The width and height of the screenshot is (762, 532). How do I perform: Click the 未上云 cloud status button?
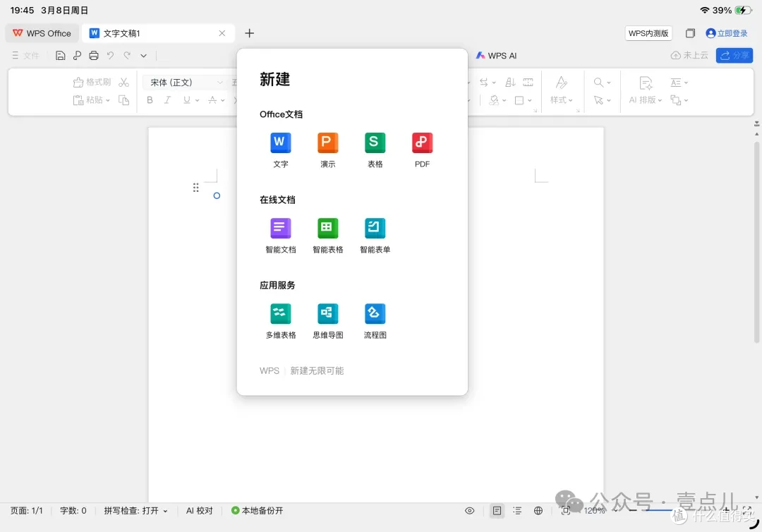pos(689,55)
